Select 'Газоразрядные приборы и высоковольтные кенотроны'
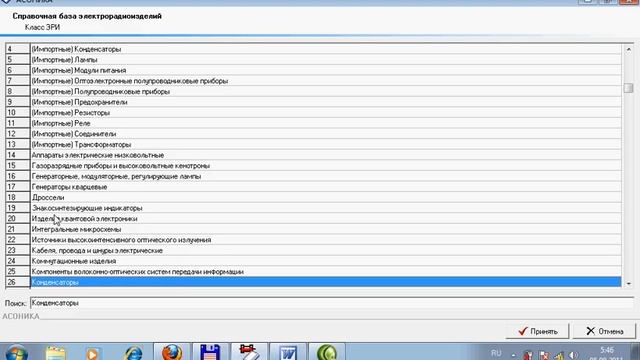Viewport: 640px width, 360px height. tap(326, 166)
